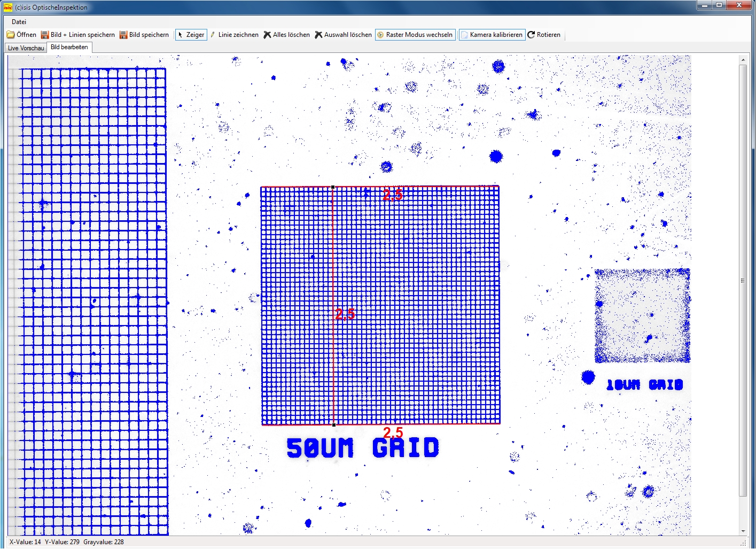Click the application icon in the title bar

point(7,7)
